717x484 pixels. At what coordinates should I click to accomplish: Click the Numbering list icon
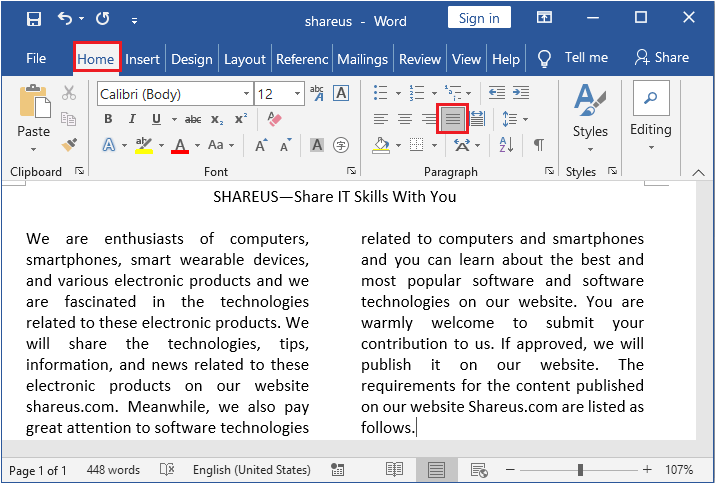(x=417, y=93)
